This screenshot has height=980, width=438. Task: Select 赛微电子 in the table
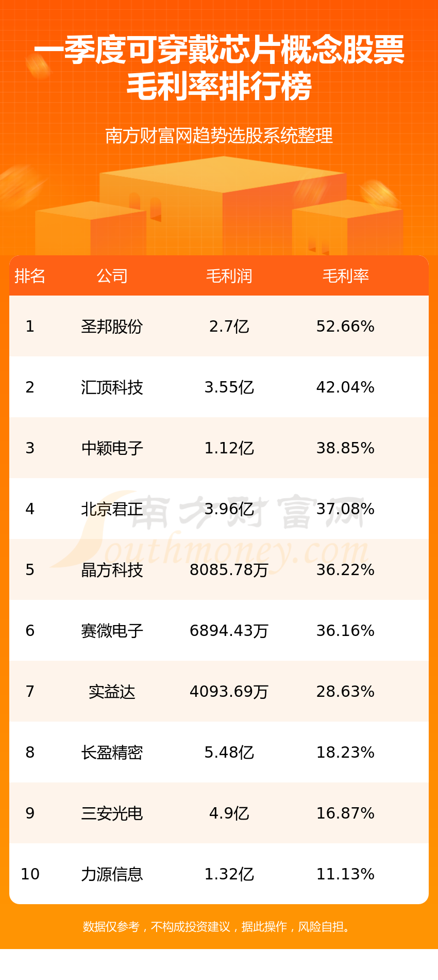pos(112,631)
